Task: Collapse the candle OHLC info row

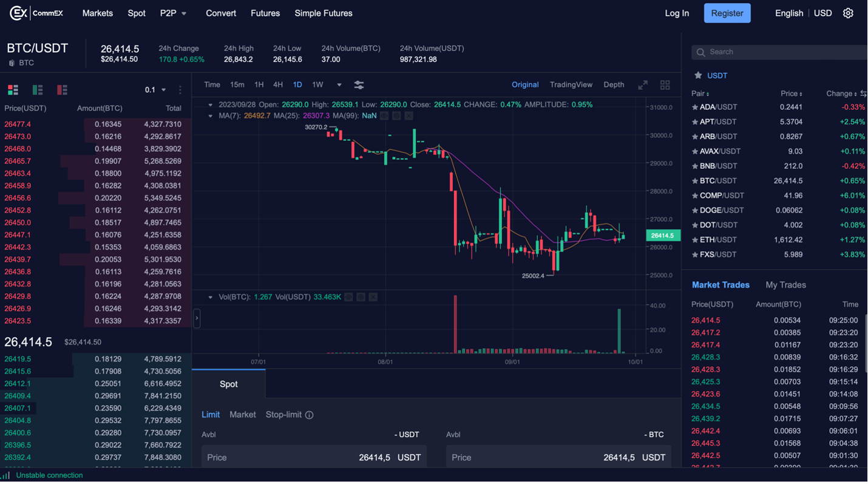Action: coord(211,105)
